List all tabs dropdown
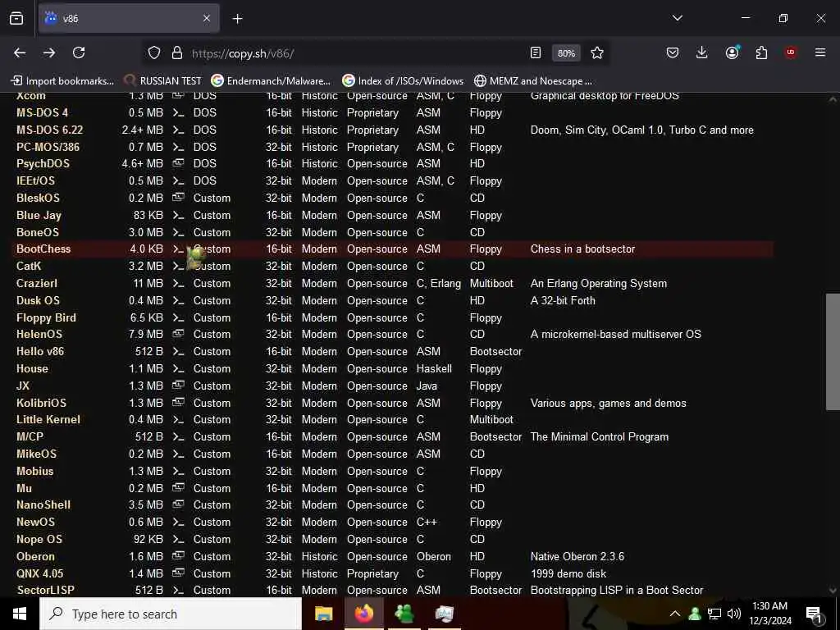Screen dimensions: 840x630 677,18
